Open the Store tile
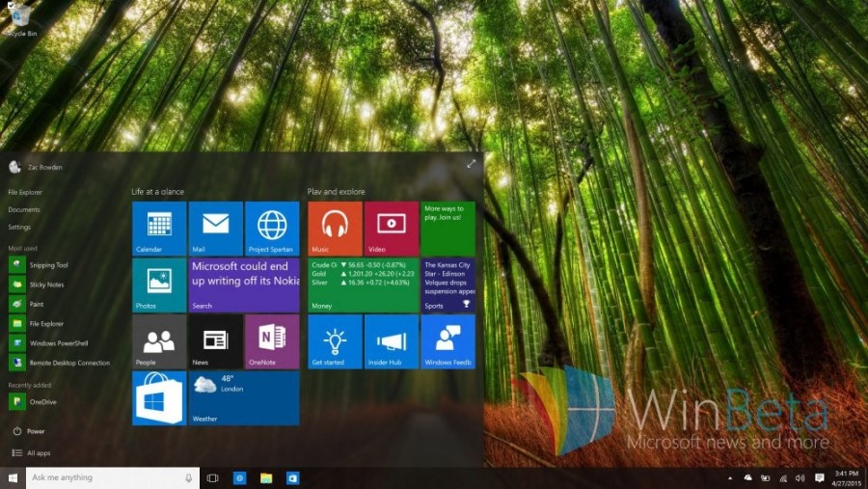 (x=159, y=397)
